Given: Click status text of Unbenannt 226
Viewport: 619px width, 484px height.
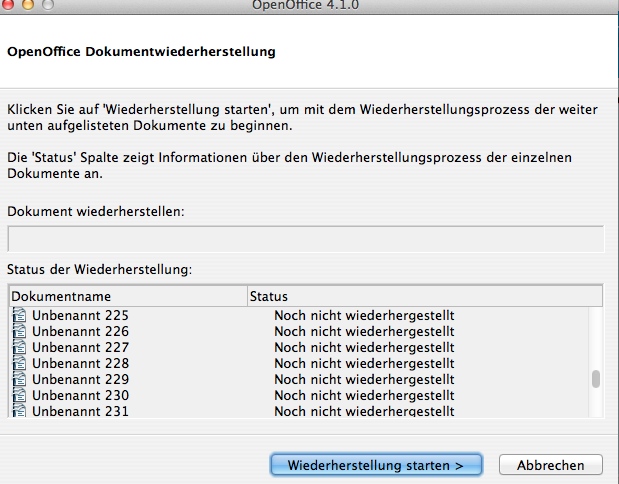Looking at the screenshot, I should click(364, 331).
